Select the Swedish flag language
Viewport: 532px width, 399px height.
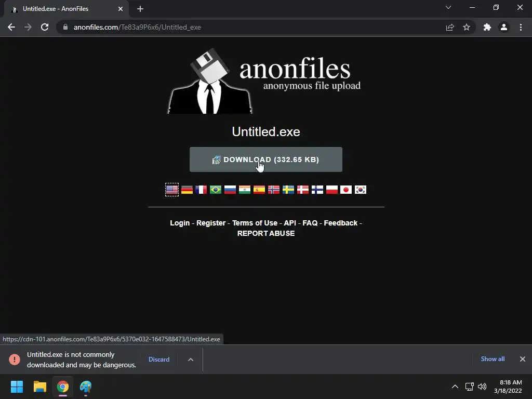(288, 190)
